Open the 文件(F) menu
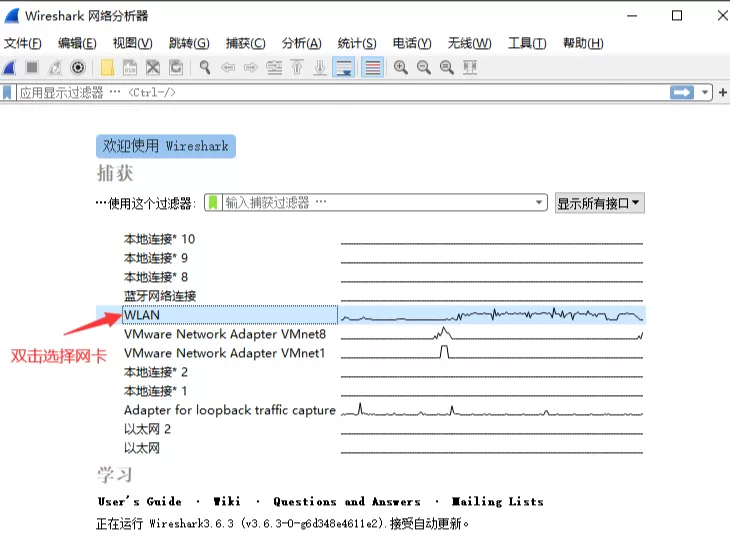 tap(22, 43)
